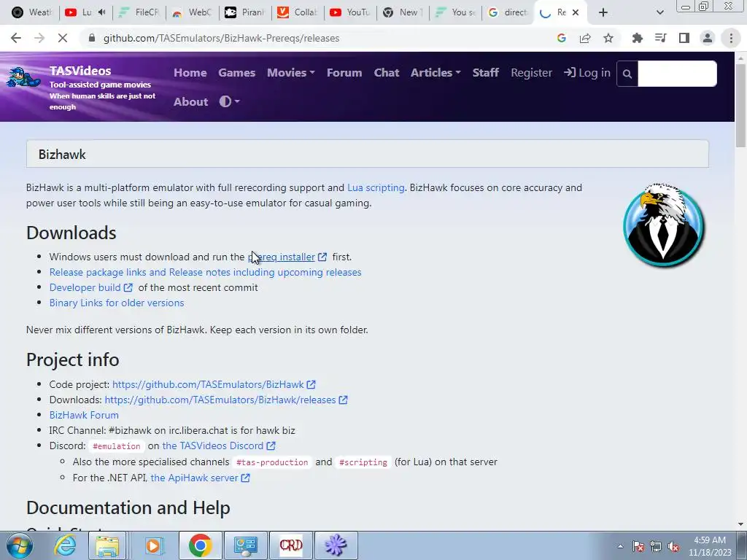Viewport: 747px width, 560px height.
Task: Click the TASVideos mascot logo
Action: pos(23,77)
